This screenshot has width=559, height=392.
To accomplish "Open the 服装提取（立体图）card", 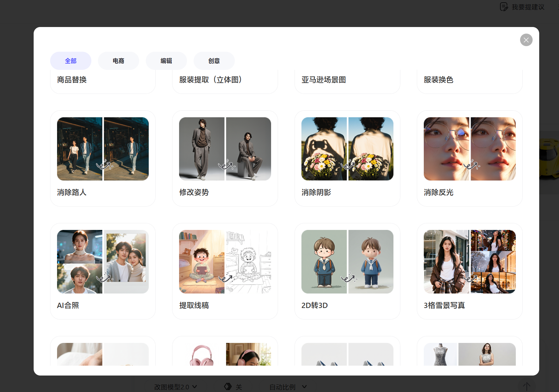I will (x=225, y=81).
